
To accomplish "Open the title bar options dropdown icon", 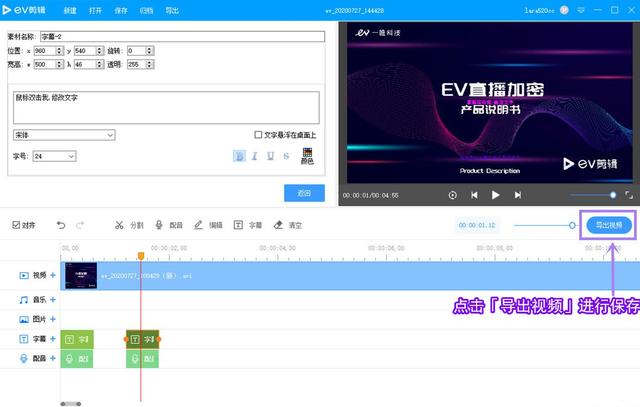I will (580, 10).
